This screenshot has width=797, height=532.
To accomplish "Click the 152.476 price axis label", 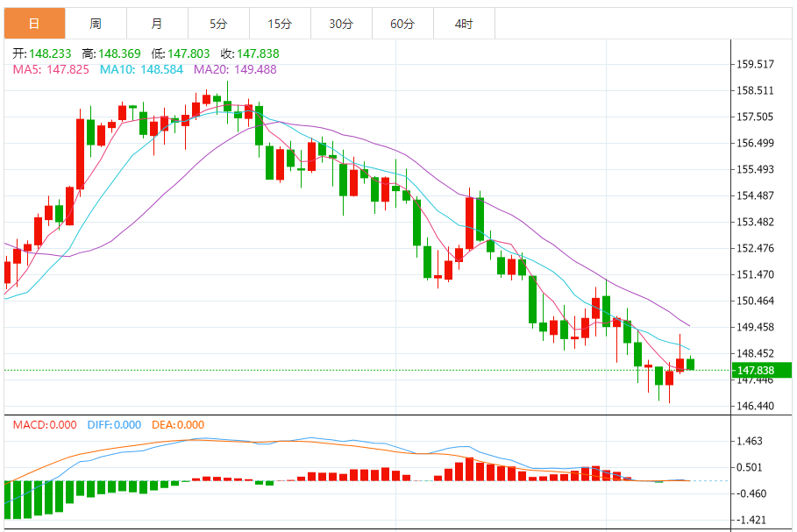I will pyautogui.click(x=755, y=248).
